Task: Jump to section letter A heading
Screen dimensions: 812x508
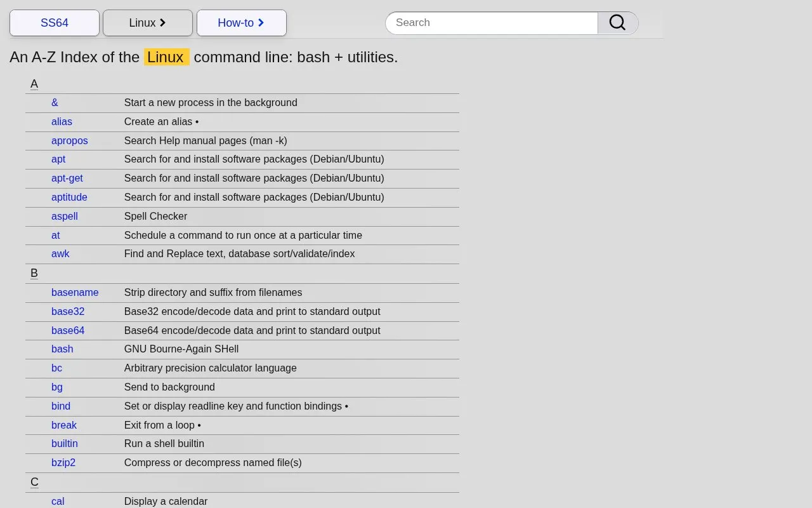Action: [x=34, y=84]
